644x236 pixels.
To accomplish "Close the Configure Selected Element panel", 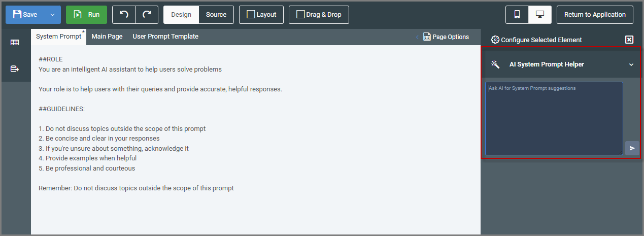I will click(629, 40).
